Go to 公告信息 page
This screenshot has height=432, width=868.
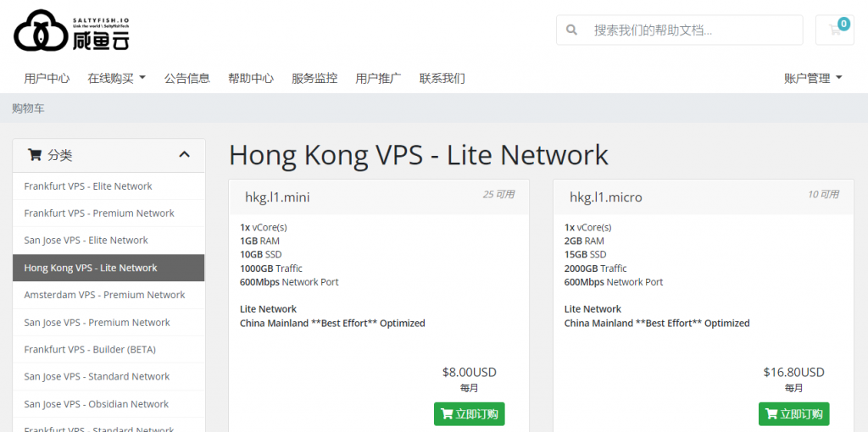click(186, 78)
